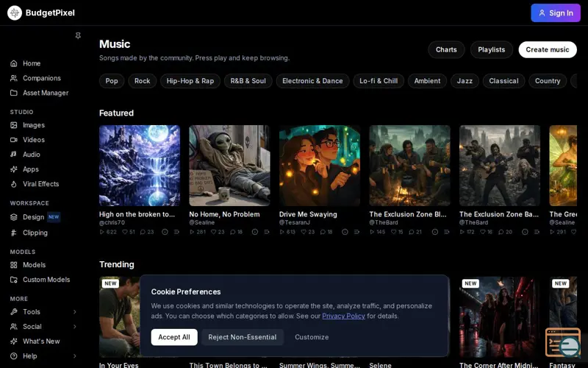Open comments on No Home, No Problem
Screen dimensions: 588x368
pos(233,232)
